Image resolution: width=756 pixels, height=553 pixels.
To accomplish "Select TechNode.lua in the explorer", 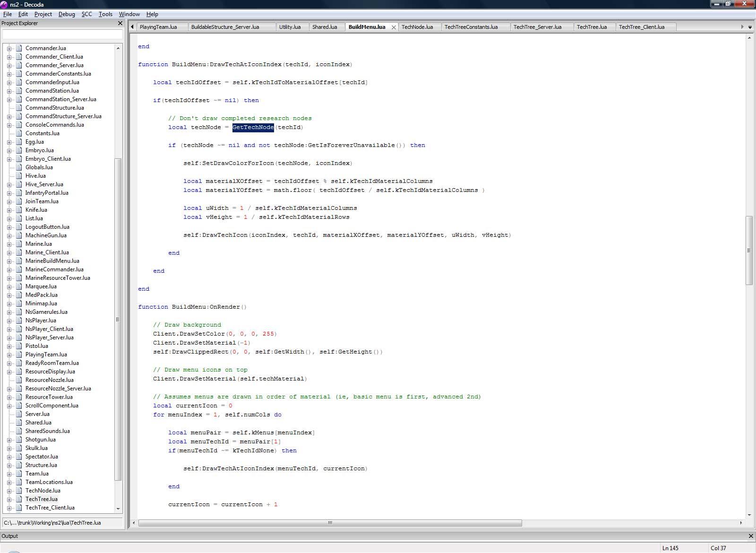I will coord(43,491).
